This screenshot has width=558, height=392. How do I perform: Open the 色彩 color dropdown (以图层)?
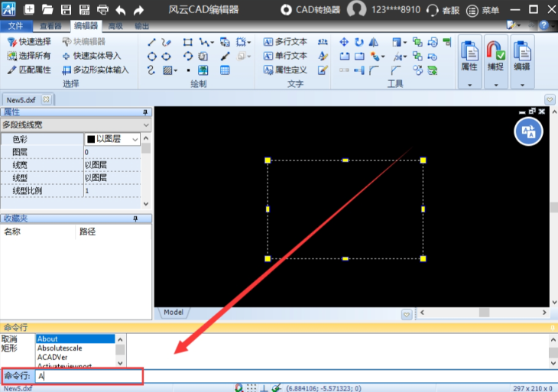pyautogui.click(x=136, y=139)
